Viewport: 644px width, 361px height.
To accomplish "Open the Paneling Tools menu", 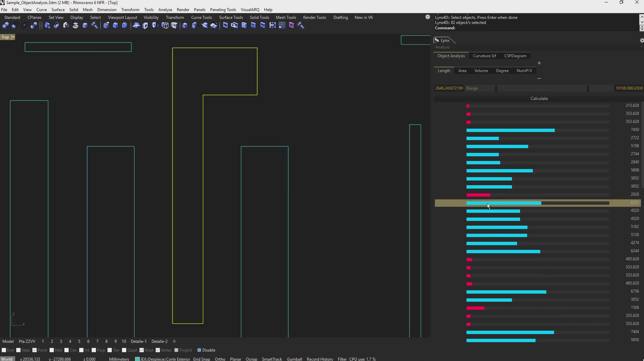I will click(223, 10).
